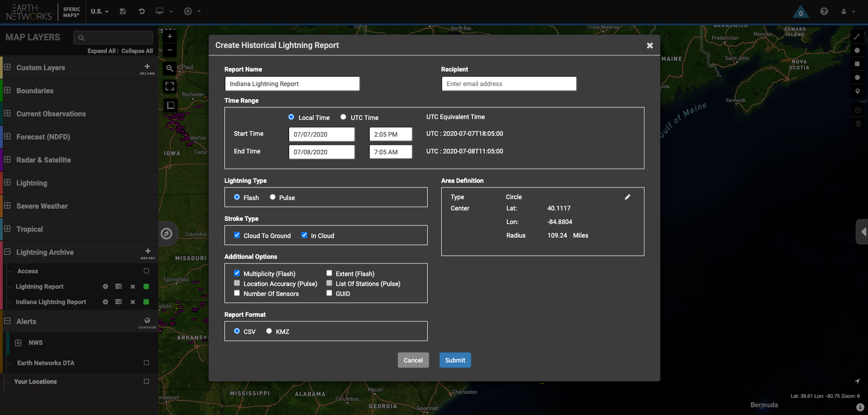Enable Extent (Flash) option
Screen dimensions: 868x415
[x=329, y=273]
